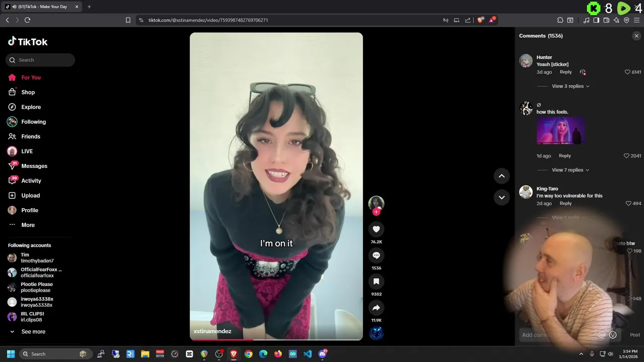Viewport: 644px width, 362px height.
Task: Click the TikTok search field
Action: point(40,60)
